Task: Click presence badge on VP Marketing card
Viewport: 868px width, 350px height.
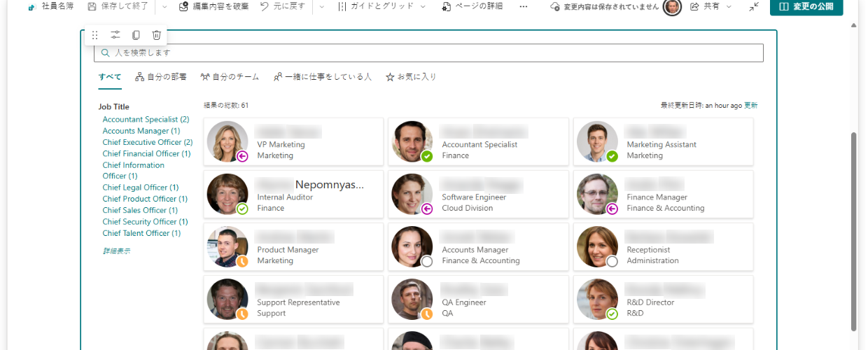Action: 242,156
